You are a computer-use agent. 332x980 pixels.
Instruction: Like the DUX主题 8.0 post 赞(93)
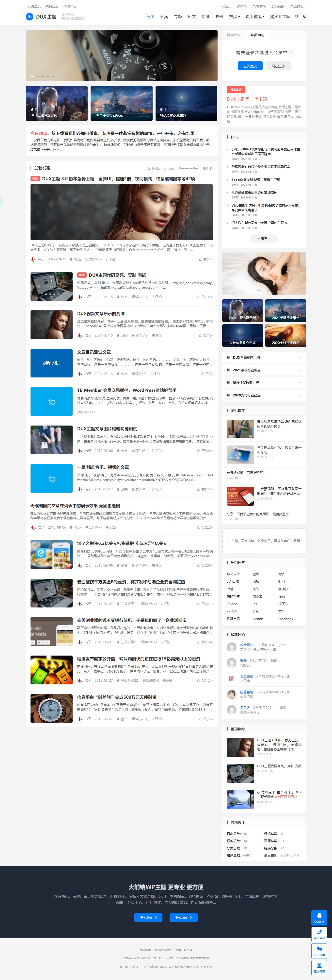[206, 259]
